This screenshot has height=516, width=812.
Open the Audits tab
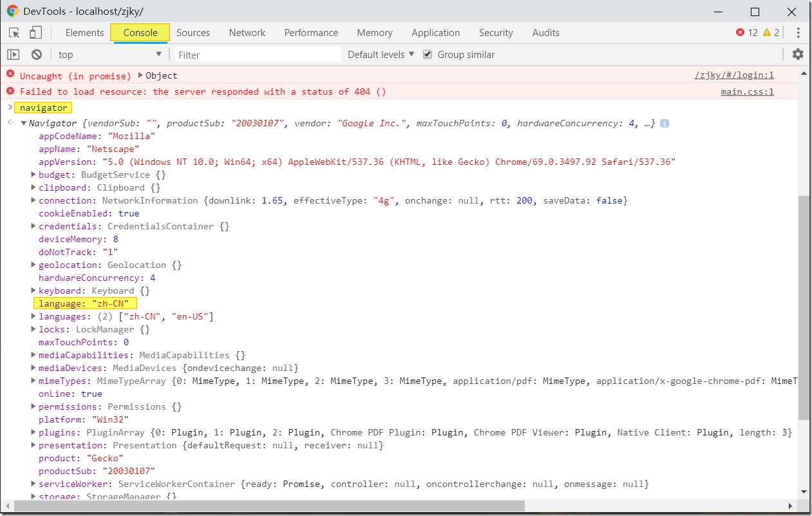tap(546, 33)
